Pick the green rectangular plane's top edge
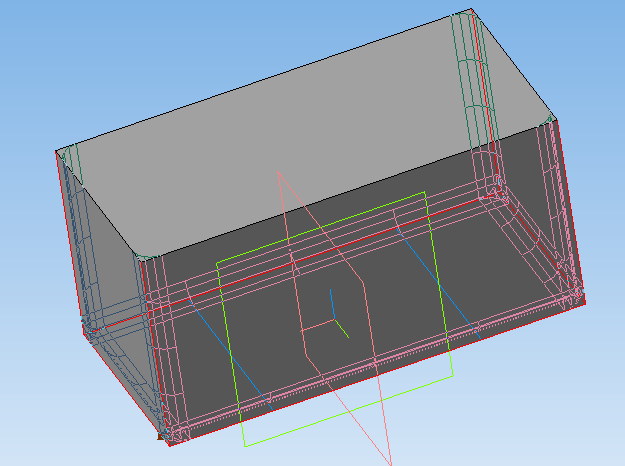 coord(320,226)
